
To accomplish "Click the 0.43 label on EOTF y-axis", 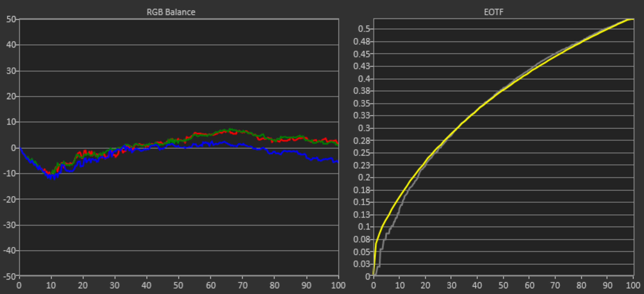I will (x=362, y=66).
